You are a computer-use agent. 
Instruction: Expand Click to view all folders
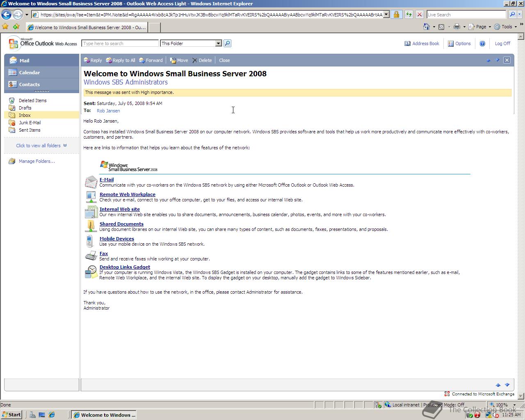tap(41, 146)
